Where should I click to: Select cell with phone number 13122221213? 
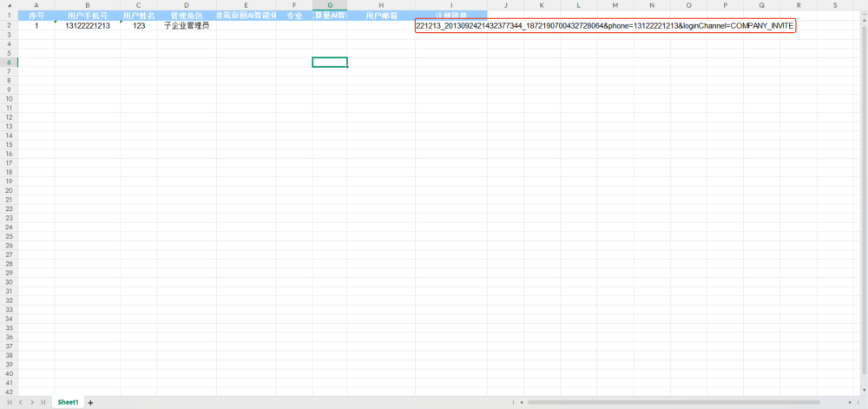[88, 26]
